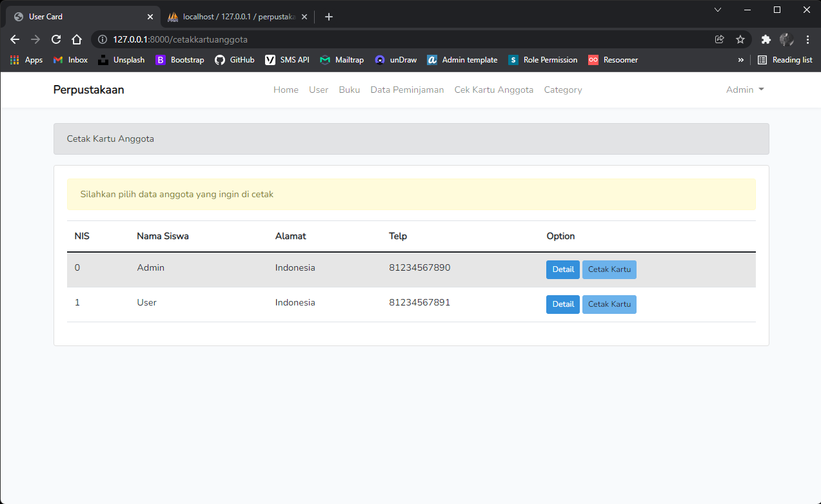The height and width of the screenshot is (504, 821).
Task: Click Cetak Kartu for user Admin
Action: click(x=609, y=269)
